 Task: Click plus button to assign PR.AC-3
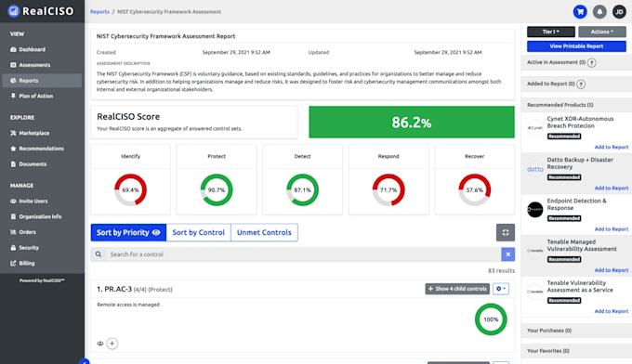112,344
